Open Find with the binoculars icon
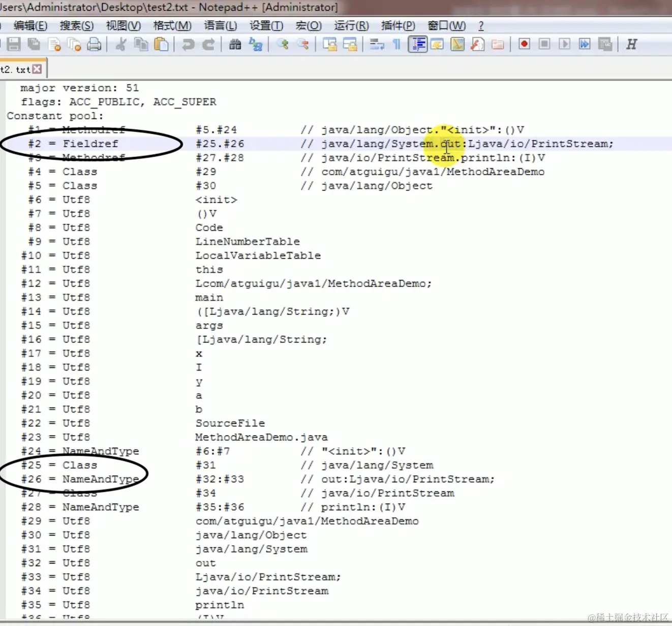 coord(235,44)
